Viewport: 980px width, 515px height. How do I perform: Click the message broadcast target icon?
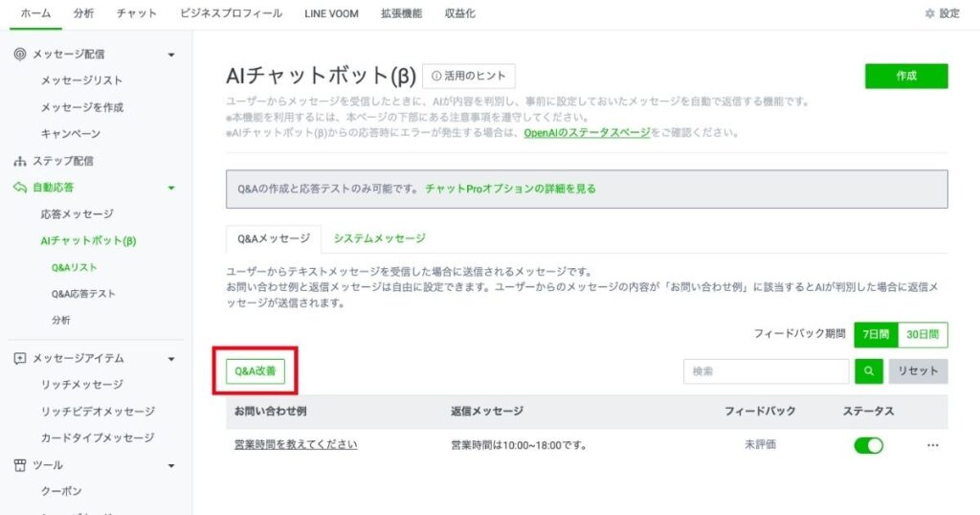click(20, 55)
